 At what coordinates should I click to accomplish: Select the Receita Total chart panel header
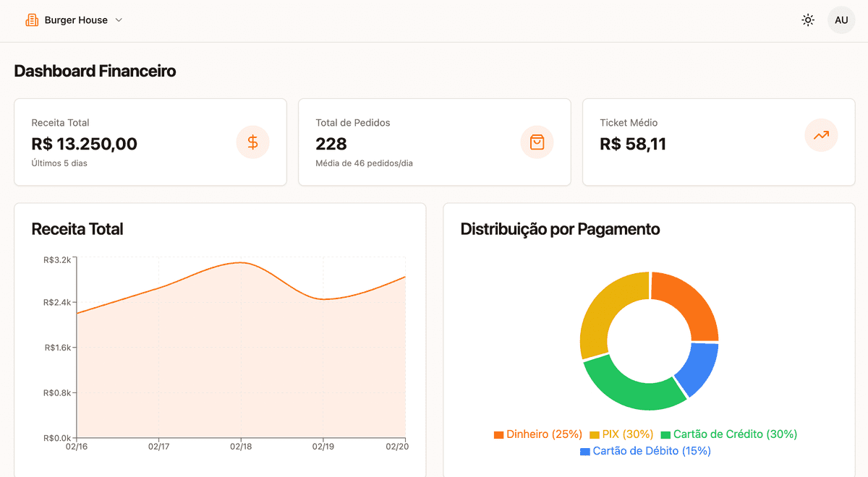click(x=77, y=228)
